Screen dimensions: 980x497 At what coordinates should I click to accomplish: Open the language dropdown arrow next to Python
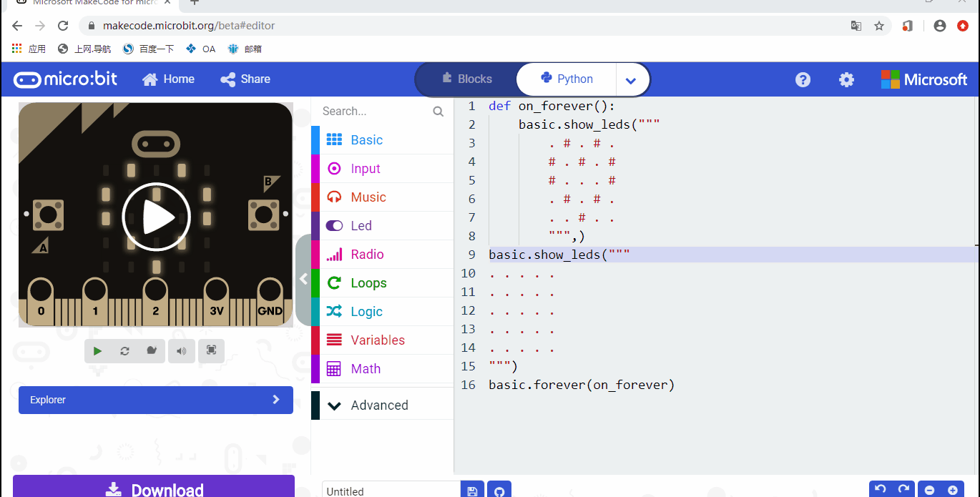tap(631, 80)
